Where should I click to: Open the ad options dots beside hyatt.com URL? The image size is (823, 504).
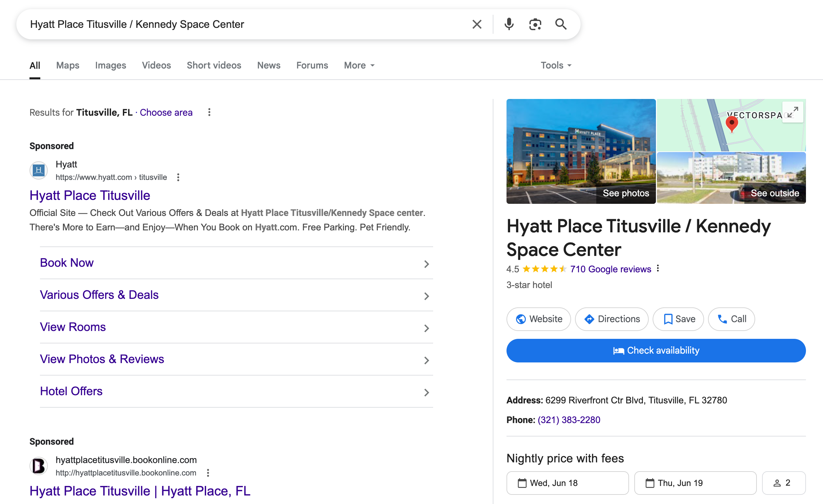coord(178,177)
